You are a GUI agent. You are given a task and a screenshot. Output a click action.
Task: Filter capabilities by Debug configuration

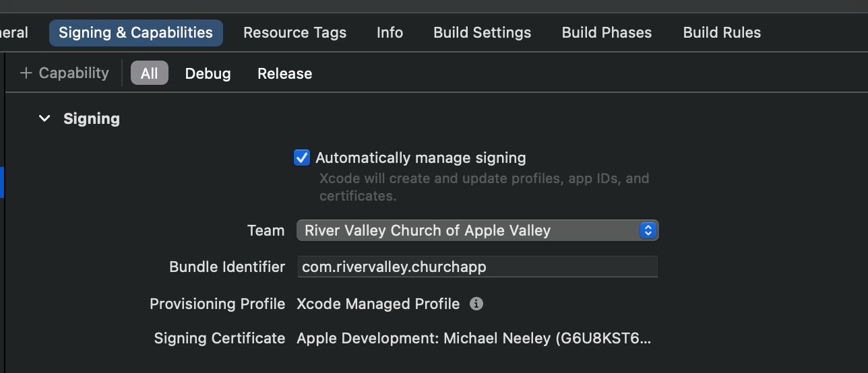click(208, 73)
